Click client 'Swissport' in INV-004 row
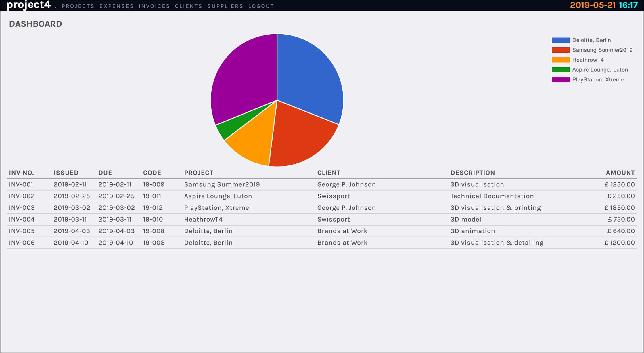The width and height of the screenshot is (644, 353). tap(333, 220)
